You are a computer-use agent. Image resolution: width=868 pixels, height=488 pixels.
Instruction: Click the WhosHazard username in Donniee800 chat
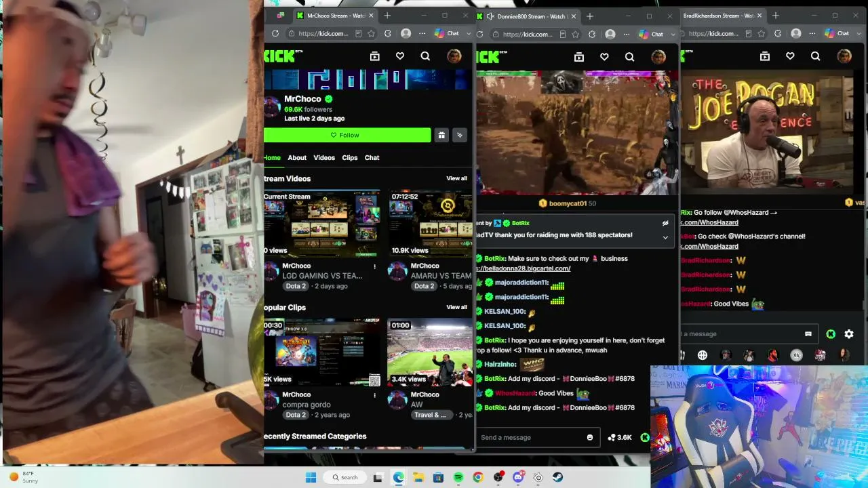pos(515,393)
